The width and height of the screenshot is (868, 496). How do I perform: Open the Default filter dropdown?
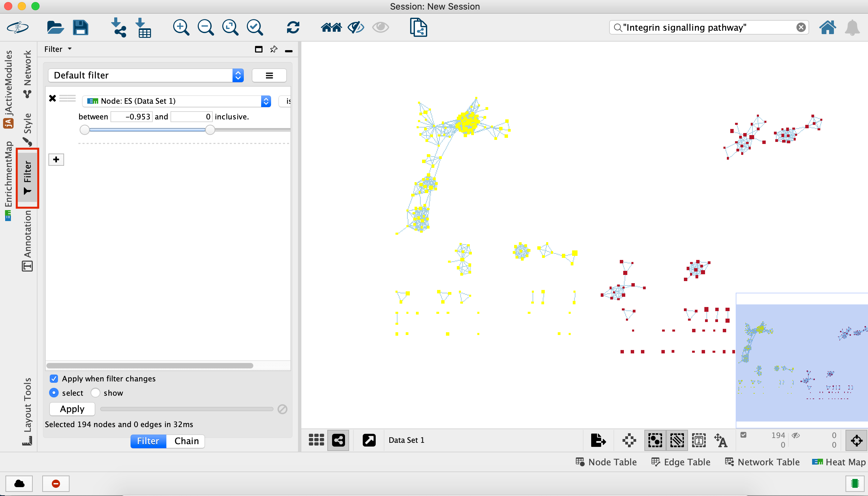coord(238,75)
